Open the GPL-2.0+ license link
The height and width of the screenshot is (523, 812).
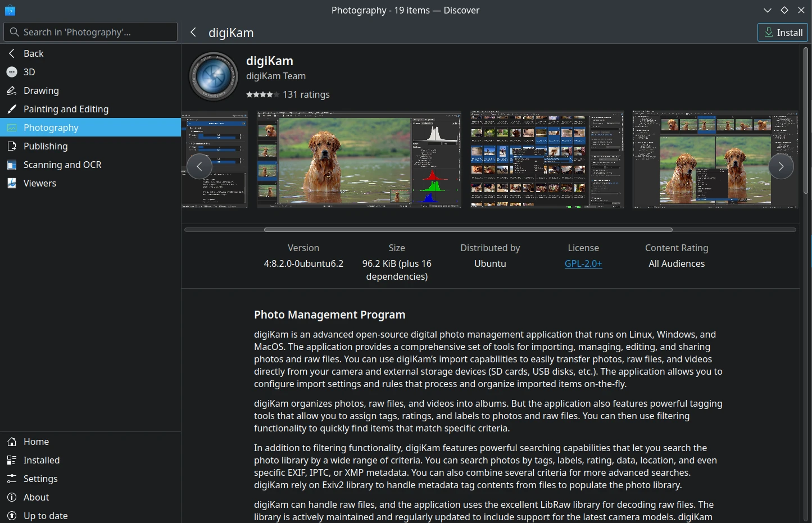click(583, 263)
